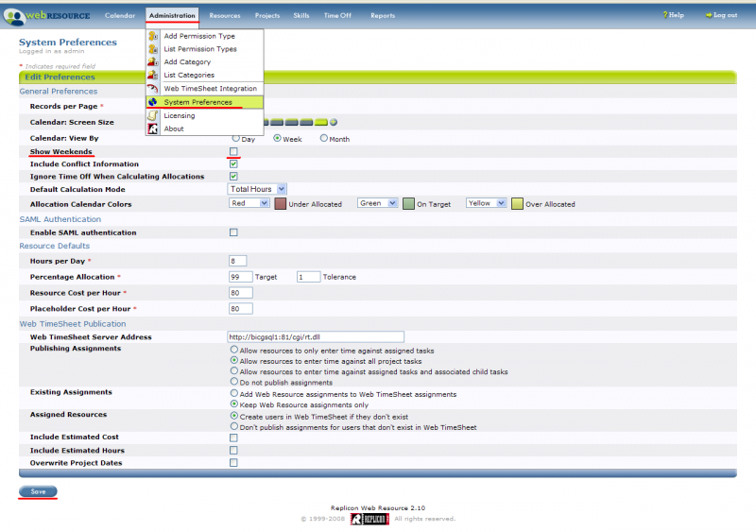Click the Save button
This screenshot has width=756, height=532.
tap(38, 491)
